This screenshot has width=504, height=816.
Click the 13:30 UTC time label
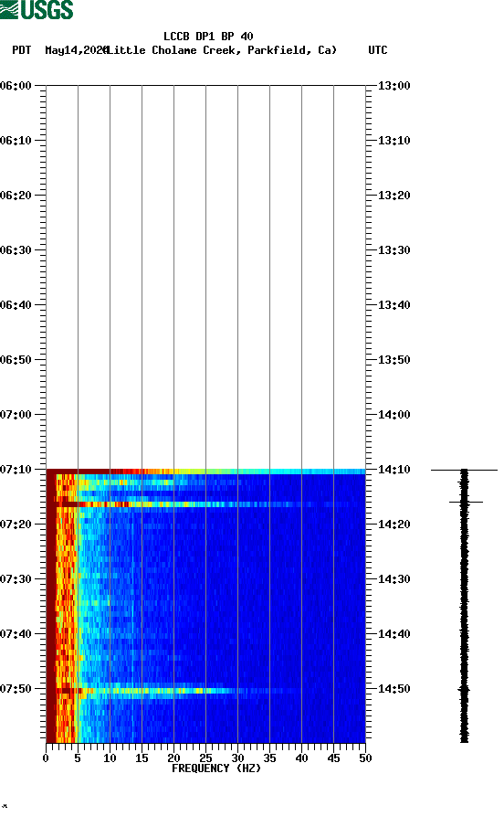(394, 249)
